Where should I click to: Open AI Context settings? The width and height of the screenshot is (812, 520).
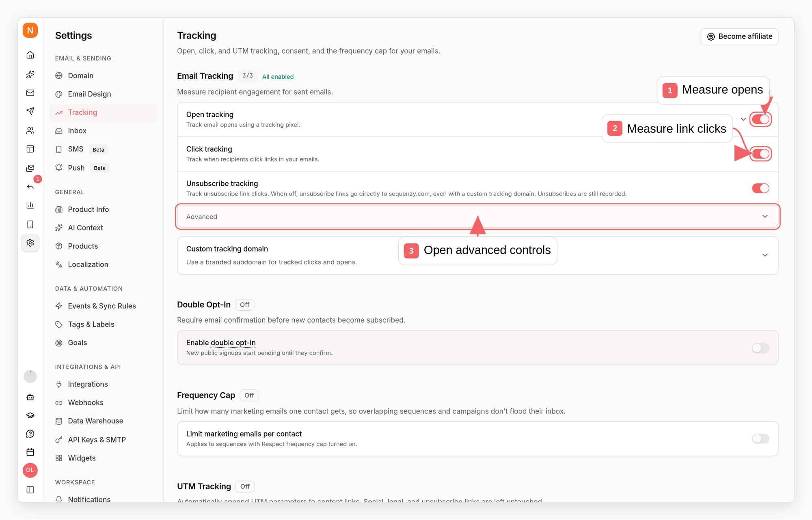point(103,228)
